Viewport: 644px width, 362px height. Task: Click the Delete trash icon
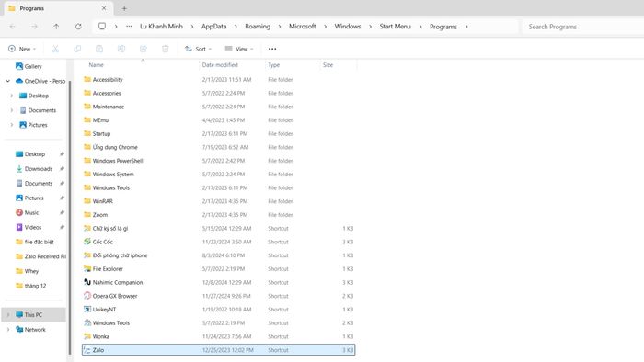pos(165,49)
